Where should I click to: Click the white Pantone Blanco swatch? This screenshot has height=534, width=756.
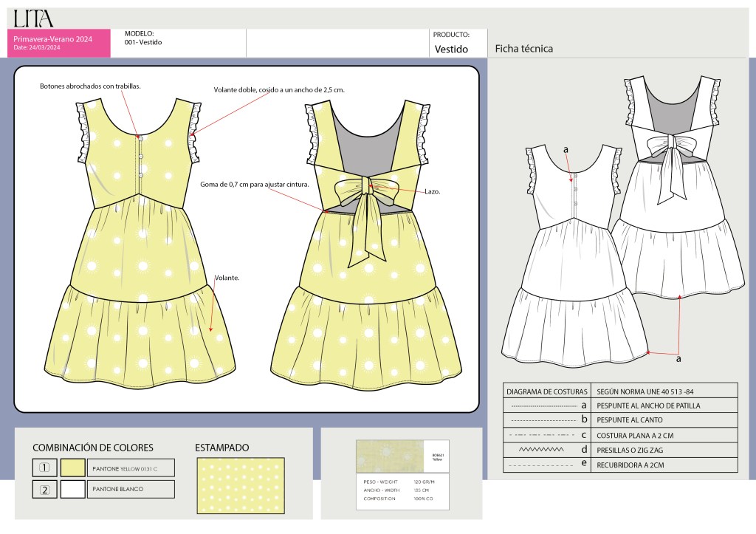73,489
